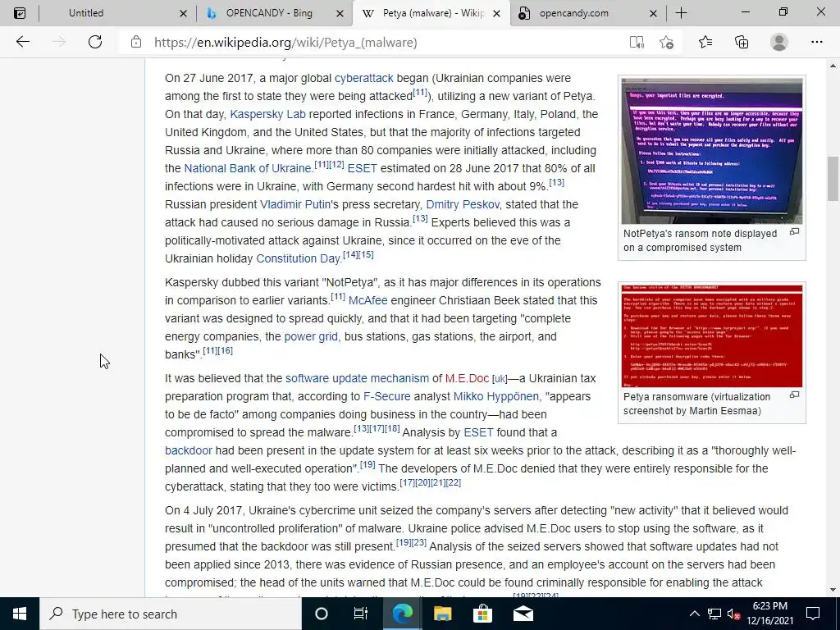This screenshot has width=840, height=630.
Task: Close the Petya (malware) tab
Action: 496,13
